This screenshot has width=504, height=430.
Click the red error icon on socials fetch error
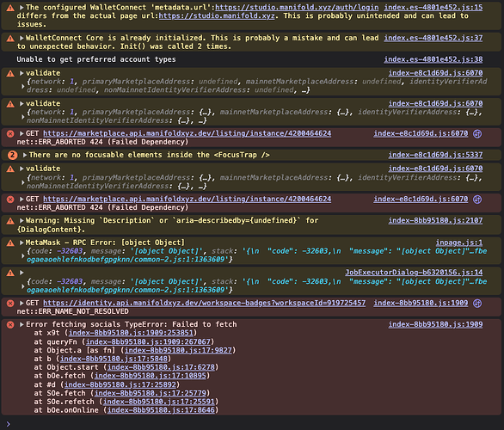click(10, 324)
